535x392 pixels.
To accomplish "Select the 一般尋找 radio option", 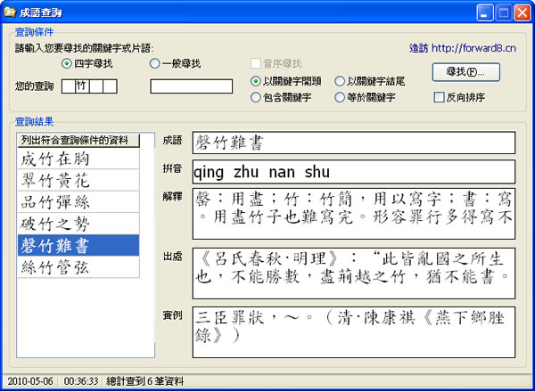I will pos(155,64).
